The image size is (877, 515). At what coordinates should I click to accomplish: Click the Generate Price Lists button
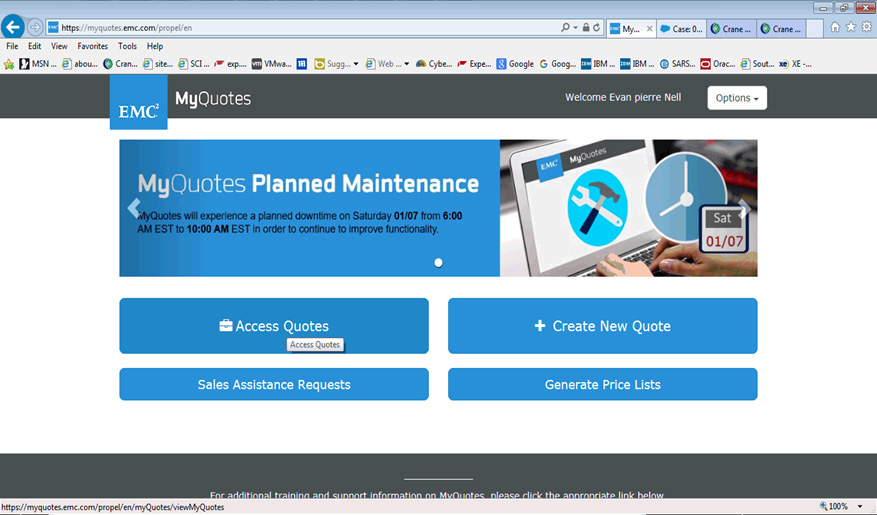coord(602,384)
